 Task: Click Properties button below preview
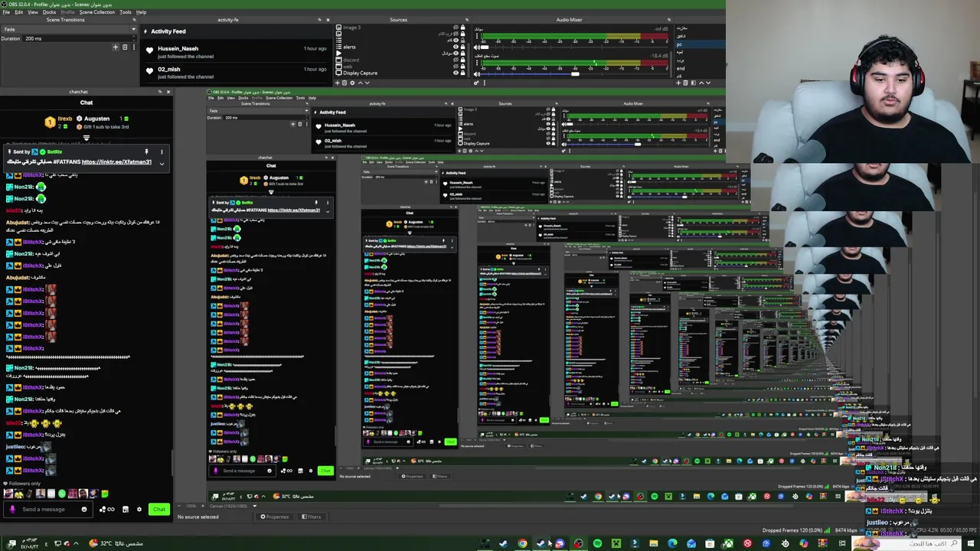(x=274, y=517)
